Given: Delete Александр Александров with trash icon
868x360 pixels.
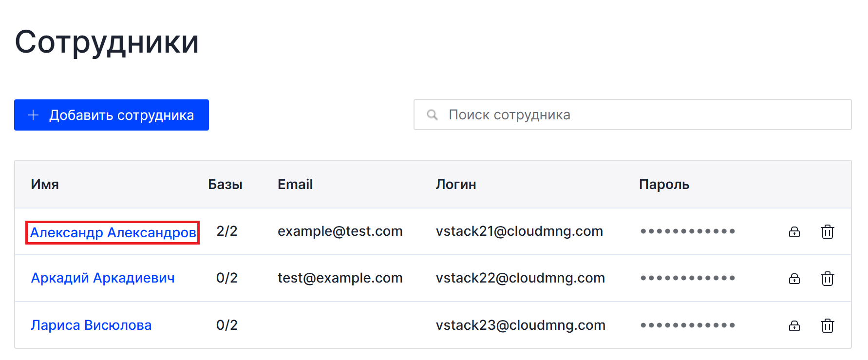Looking at the screenshot, I should 828,232.
